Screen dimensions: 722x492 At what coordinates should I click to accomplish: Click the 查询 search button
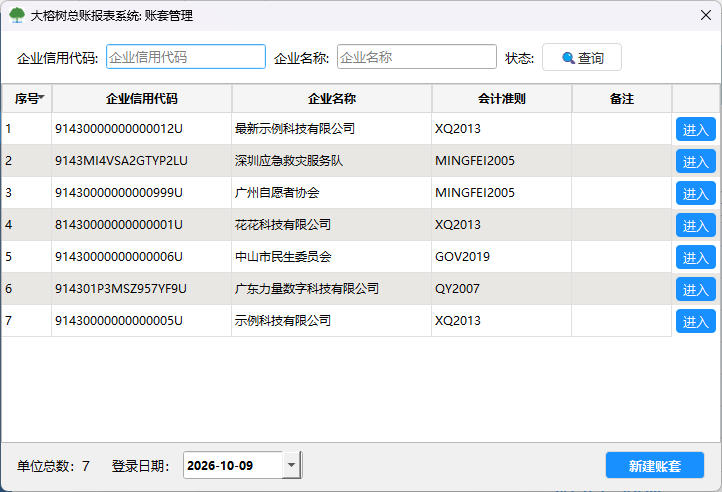pyautogui.click(x=582, y=57)
